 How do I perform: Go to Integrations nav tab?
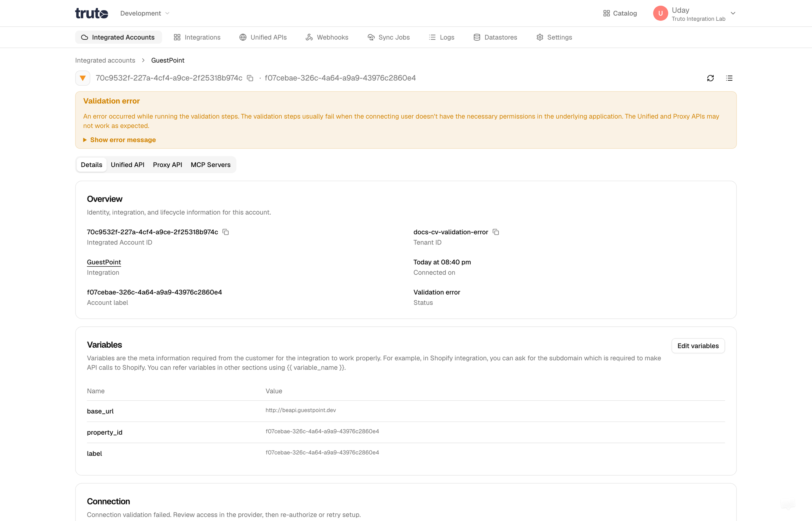pyautogui.click(x=197, y=37)
